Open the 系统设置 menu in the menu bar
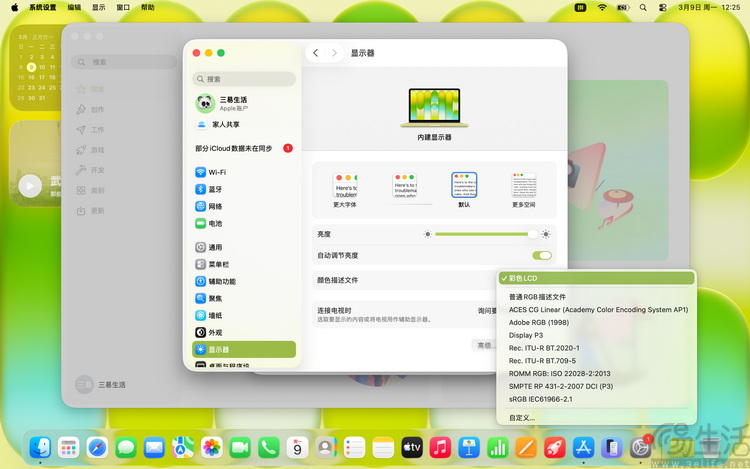This screenshot has width=750, height=469. (43, 7)
